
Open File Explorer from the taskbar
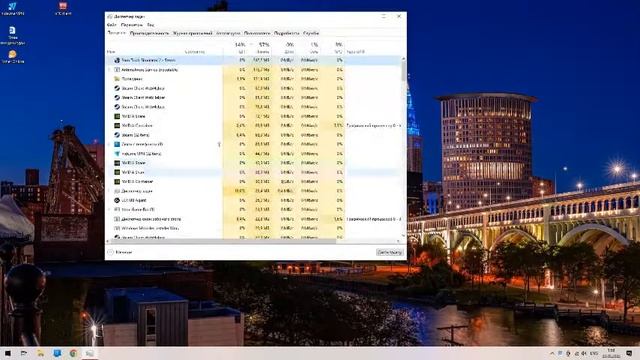40,353
